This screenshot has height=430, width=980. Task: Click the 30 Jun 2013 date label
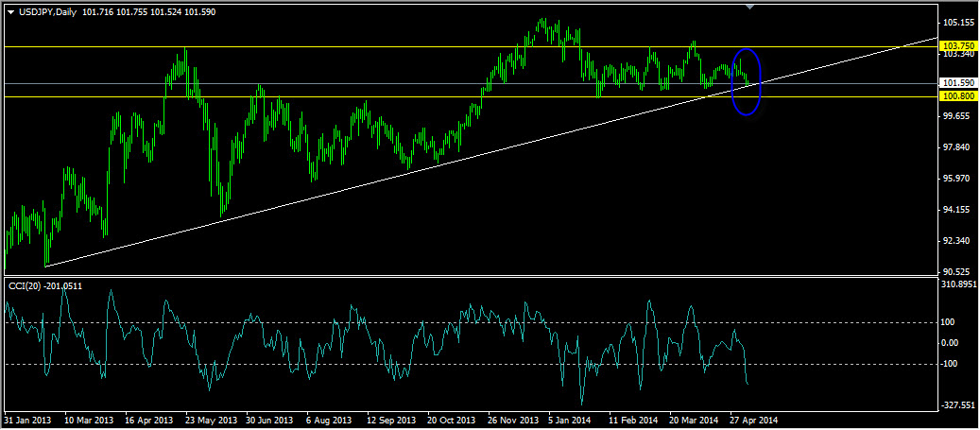pos(270,420)
